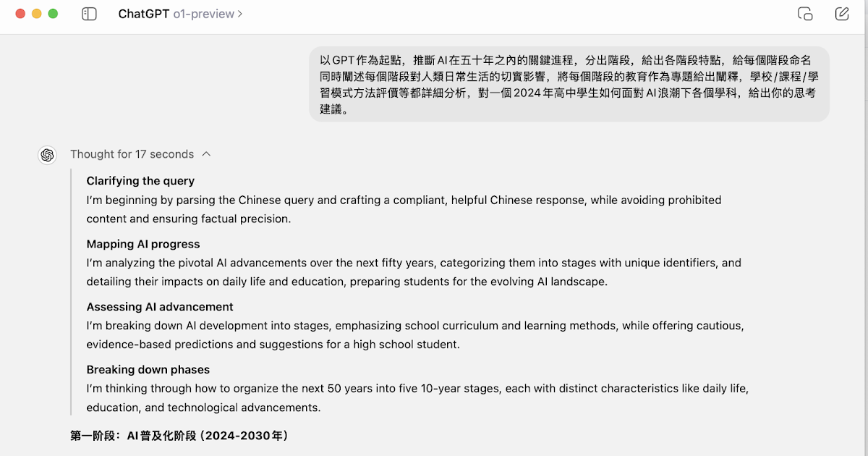Image resolution: width=868 pixels, height=456 pixels.
Task: Click the Chinese user prompt bubble
Action: (569, 85)
